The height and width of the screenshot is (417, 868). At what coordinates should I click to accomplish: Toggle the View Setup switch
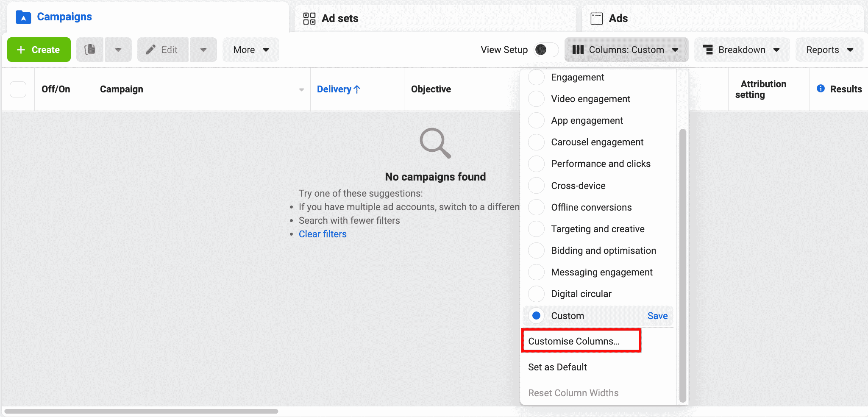545,50
